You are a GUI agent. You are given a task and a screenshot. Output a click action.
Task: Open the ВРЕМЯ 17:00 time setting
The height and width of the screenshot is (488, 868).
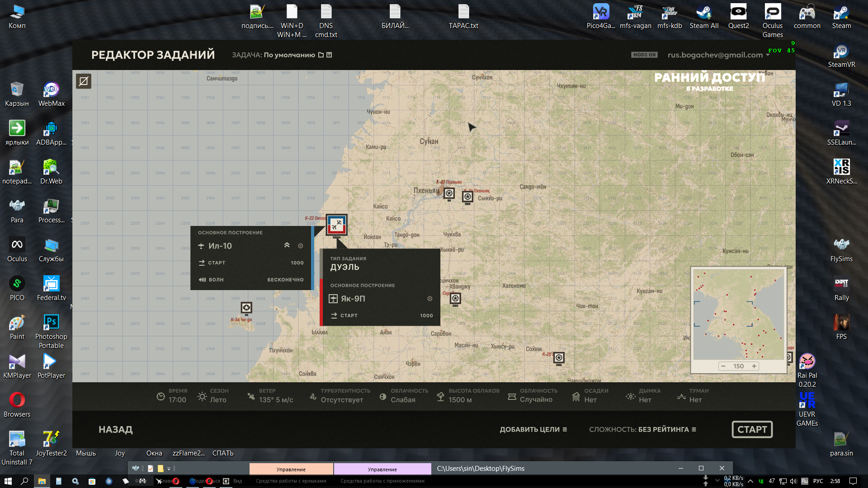click(171, 396)
